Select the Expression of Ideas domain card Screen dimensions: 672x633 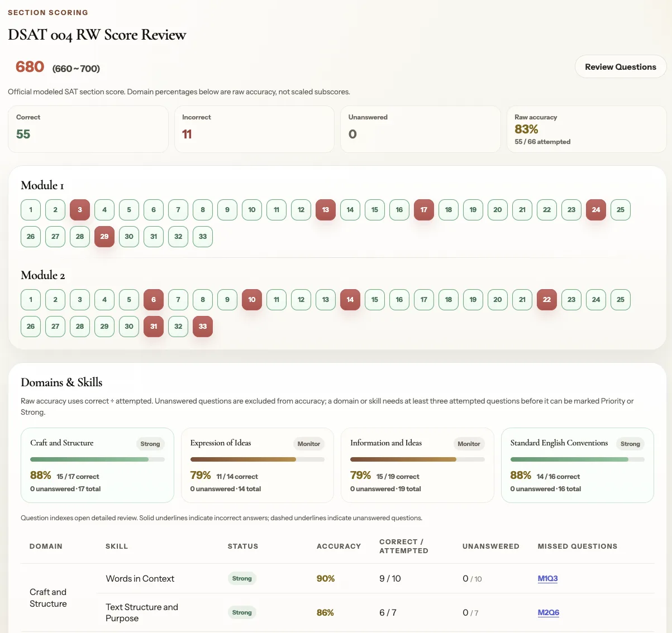(x=258, y=466)
